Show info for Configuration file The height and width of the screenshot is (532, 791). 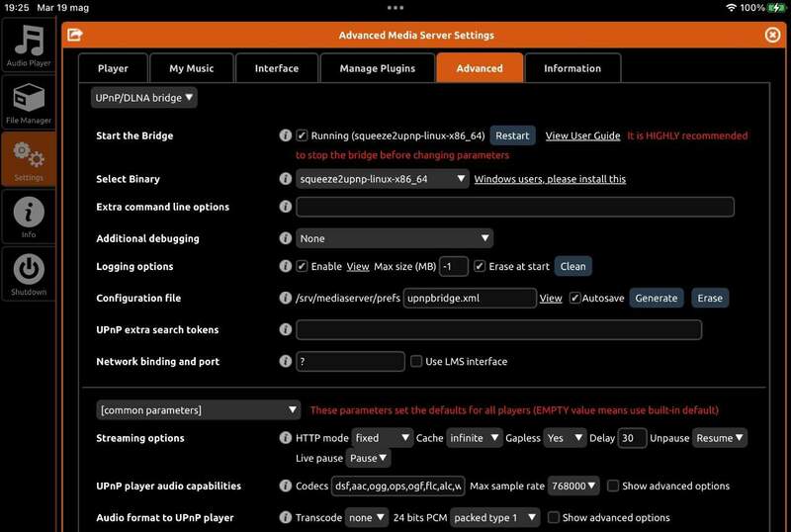[286, 298]
